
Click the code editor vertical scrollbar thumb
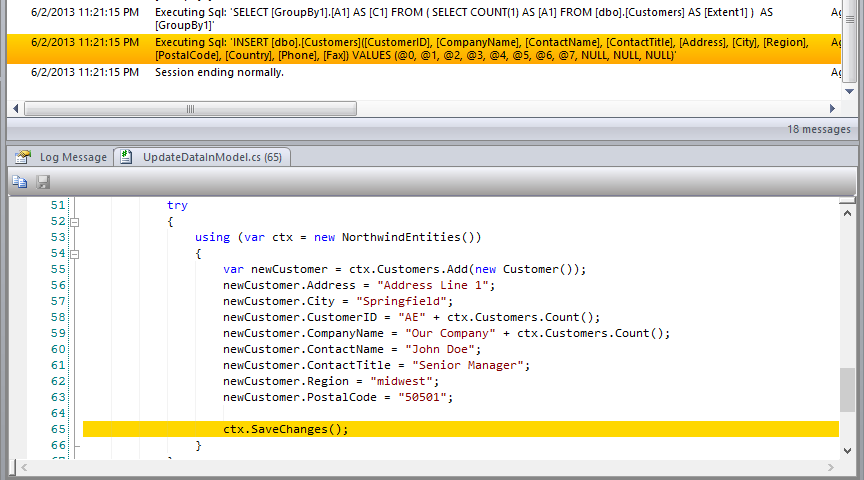coord(848,389)
